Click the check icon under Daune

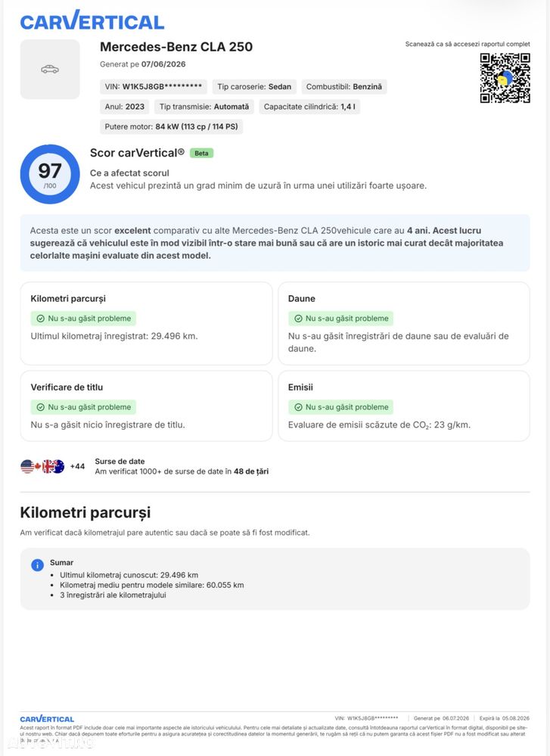click(298, 319)
